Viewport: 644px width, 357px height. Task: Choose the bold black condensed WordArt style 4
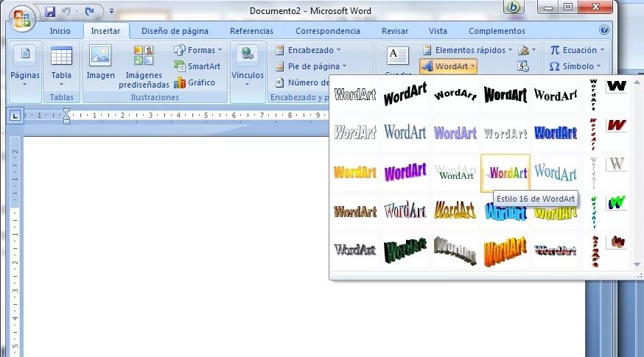pyautogui.click(x=505, y=95)
